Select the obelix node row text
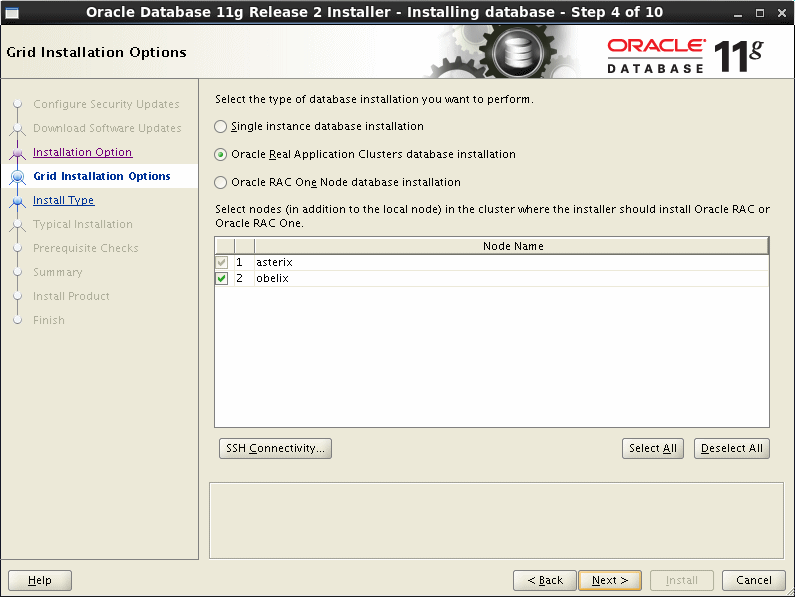Image resolution: width=795 pixels, height=597 pixels. point(272,278)
